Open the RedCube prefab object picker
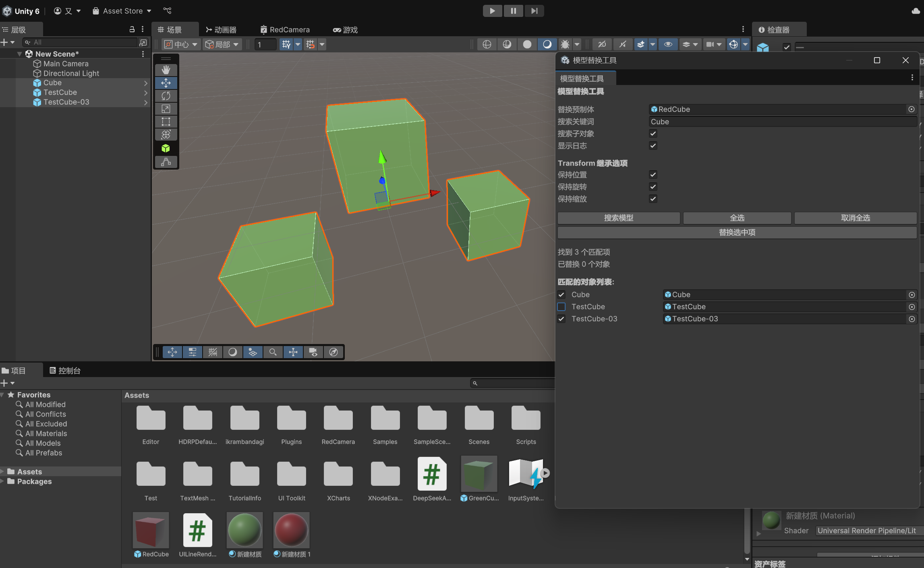The height and width of the screenshot is (568, 924). tap(911, 109)
